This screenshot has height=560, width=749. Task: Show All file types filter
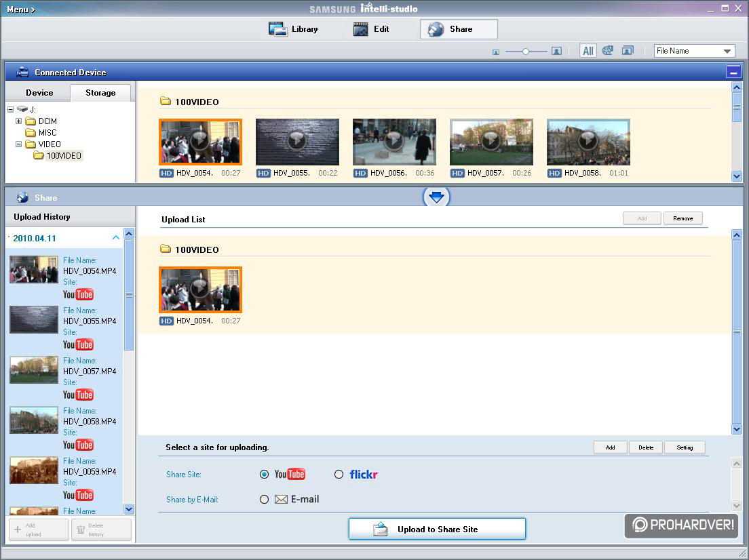588,51
